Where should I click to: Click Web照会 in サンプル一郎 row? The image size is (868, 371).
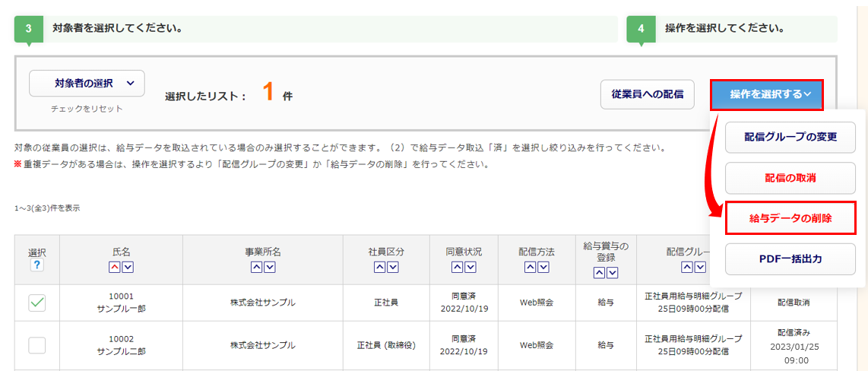(537, 303)
